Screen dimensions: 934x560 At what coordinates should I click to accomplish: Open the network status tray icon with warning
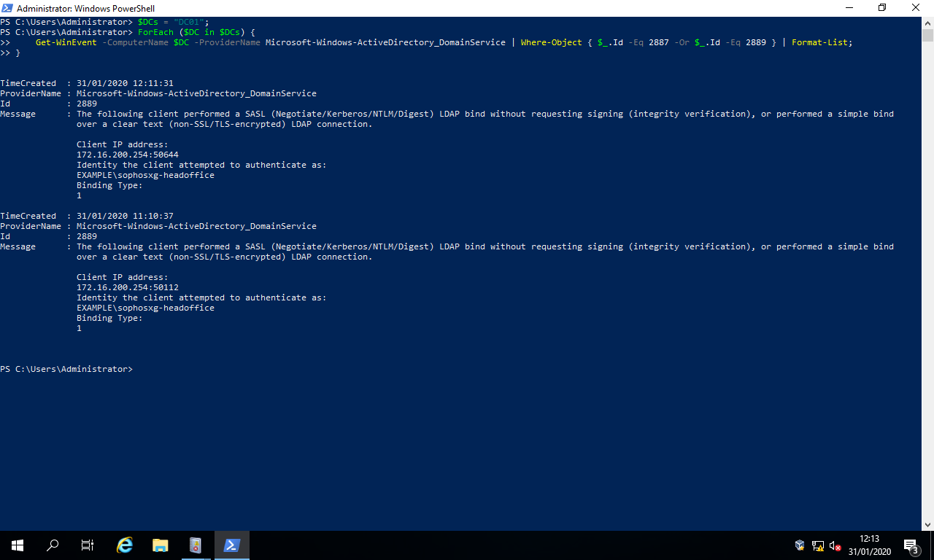[817, 545]
